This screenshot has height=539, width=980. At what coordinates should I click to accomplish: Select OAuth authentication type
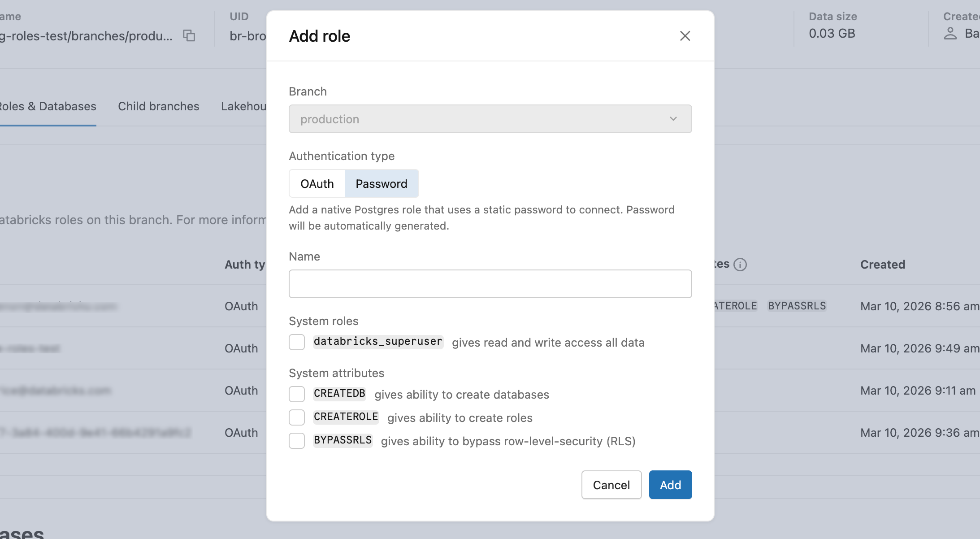pyautogui.click(x=317, y=183)
